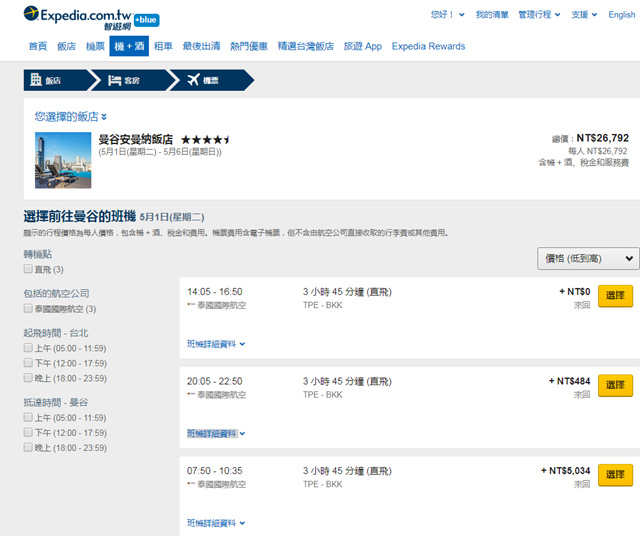The image size is (640, 536).
Task: Click 轉機點 filter heading
Action: pos(38,254)
